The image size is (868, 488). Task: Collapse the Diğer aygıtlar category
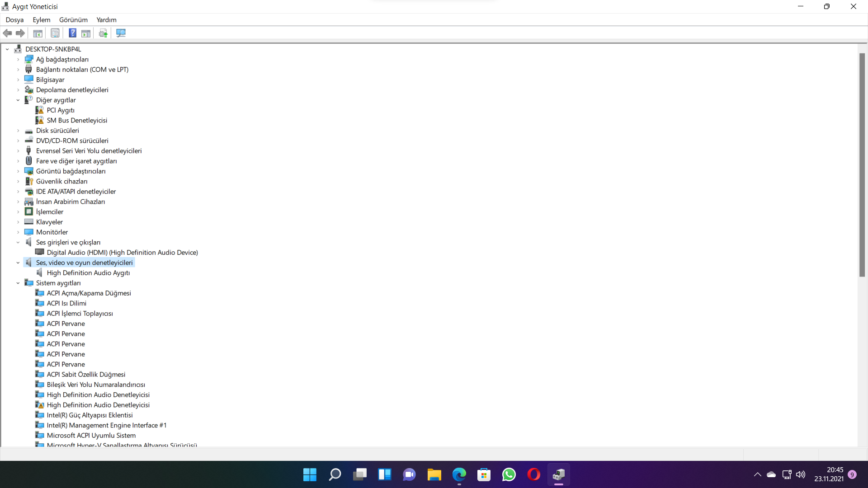(18, 100)
